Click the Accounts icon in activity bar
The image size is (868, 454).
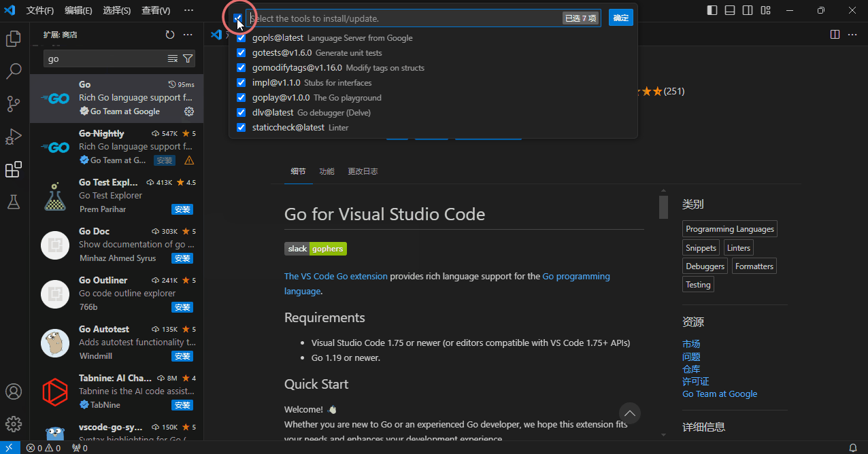tap(14, 392)
